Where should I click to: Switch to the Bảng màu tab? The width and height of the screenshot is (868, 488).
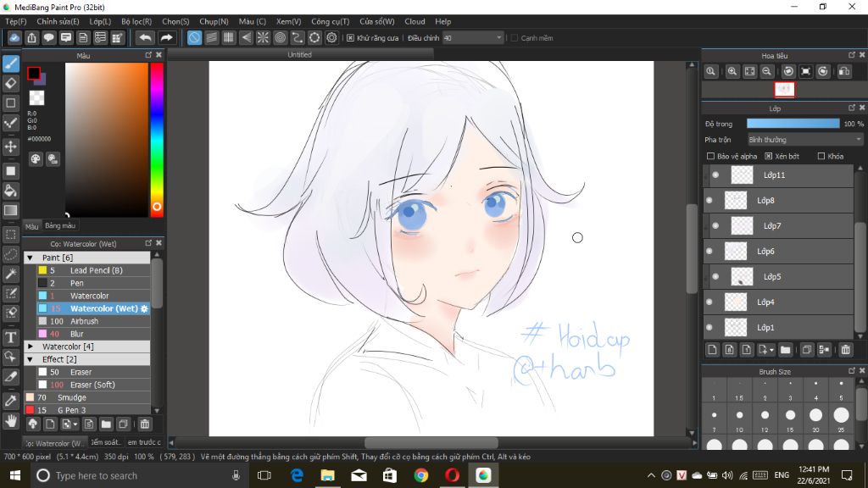pos(60,225)
